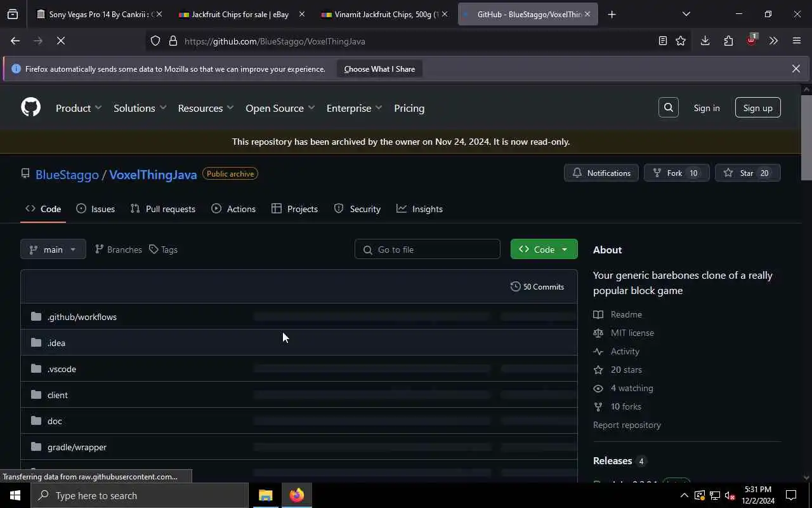
Task: Bookmark this page with the star icon
Action: point(681,41)
